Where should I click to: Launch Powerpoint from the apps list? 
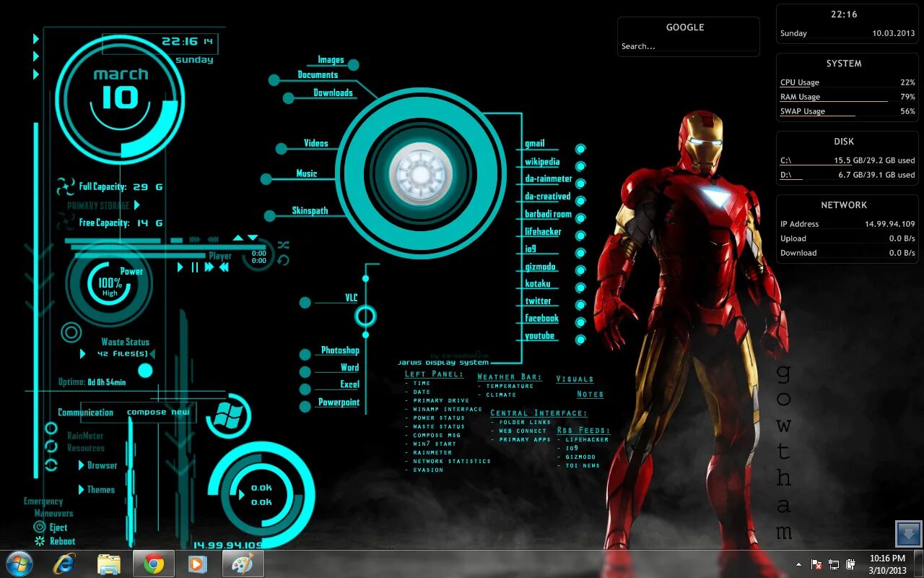tap(339, 402)
